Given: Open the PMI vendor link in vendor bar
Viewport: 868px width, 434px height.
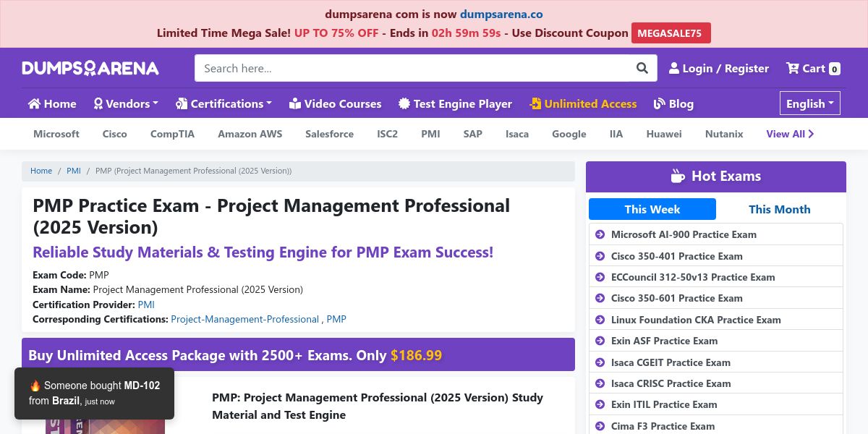Looking at the screenshot, I should pyautogui.click(x=430, y=134).
